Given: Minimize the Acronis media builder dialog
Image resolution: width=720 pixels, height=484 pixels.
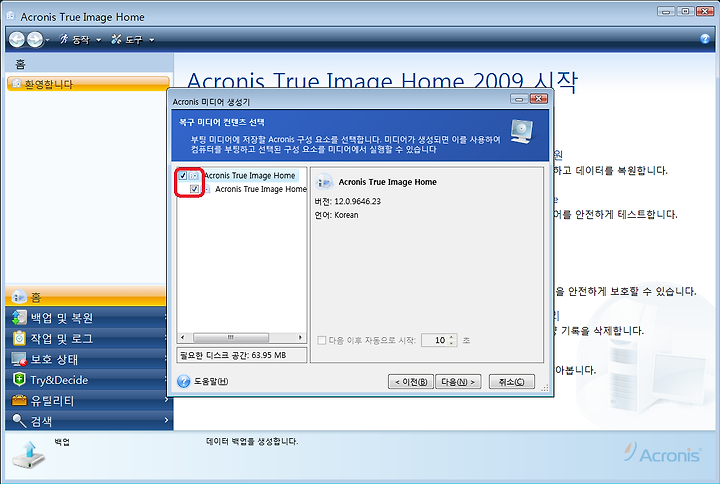Looking at the screenshot, I should (x=519, y=99).
